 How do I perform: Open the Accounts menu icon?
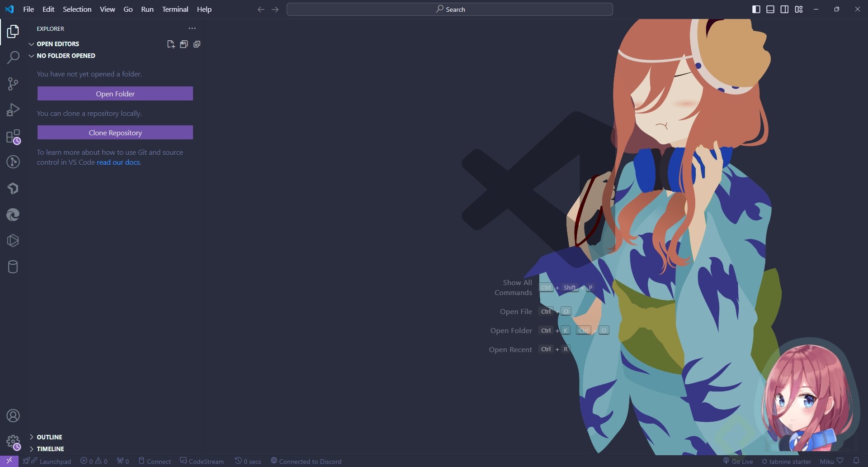[x=13, y=415]
